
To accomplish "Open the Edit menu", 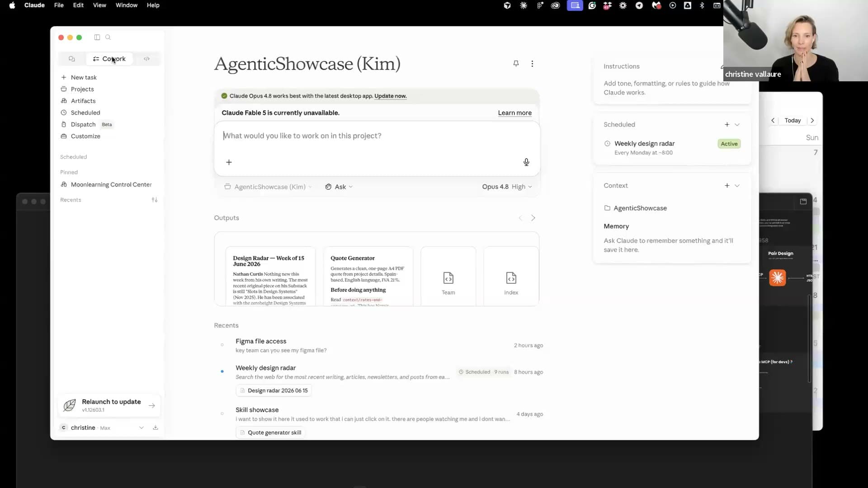I will point(78,5).
